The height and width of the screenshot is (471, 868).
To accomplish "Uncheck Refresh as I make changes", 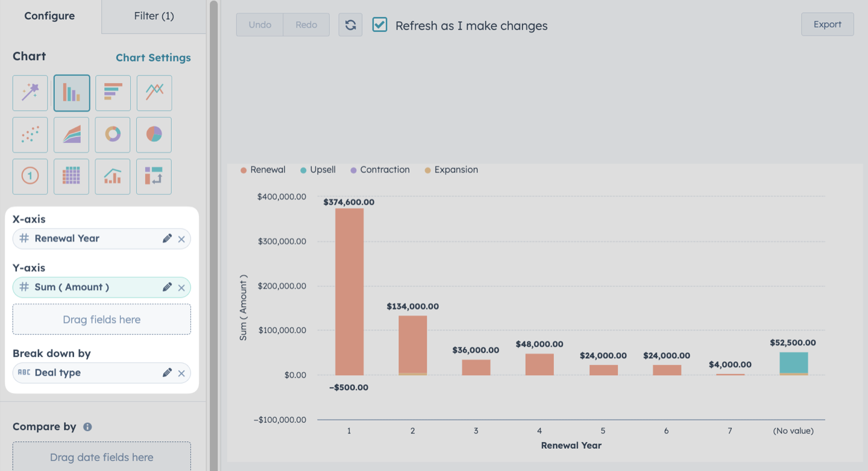I will 380,25.
